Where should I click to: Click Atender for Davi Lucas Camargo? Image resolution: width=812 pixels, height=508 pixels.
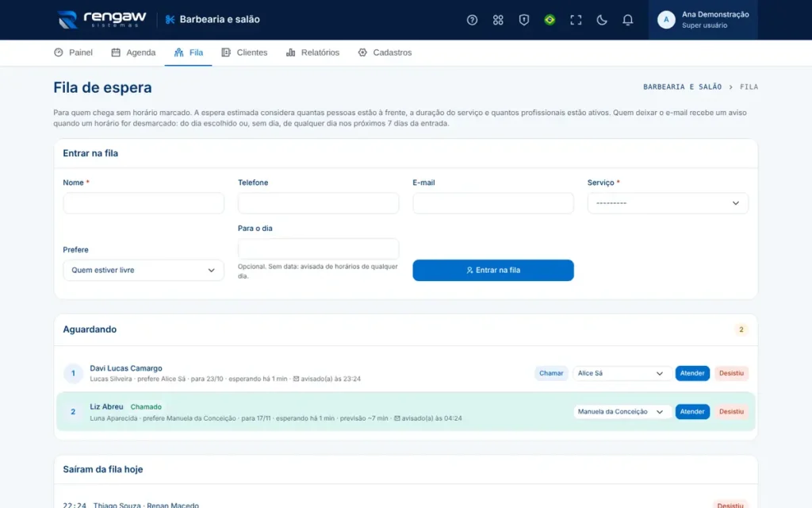click(x=692, y=373)
